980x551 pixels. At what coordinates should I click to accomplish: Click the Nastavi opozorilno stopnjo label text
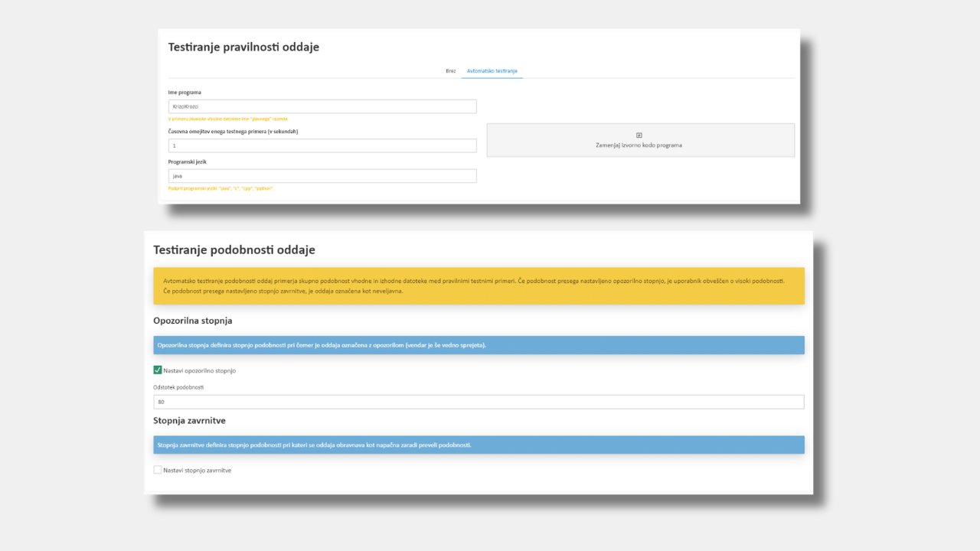pyautogui.click(x=199, y=370)
